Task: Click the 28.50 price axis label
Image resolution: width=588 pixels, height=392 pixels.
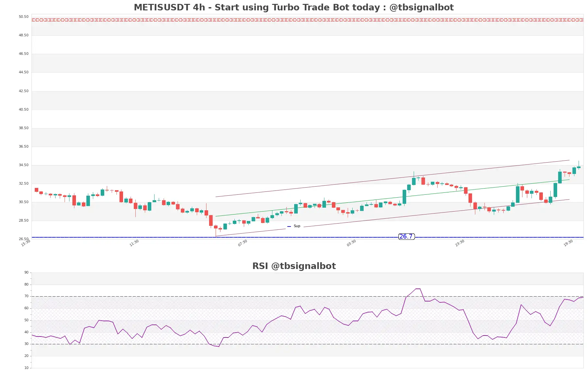Action: (x=23, y=220)
